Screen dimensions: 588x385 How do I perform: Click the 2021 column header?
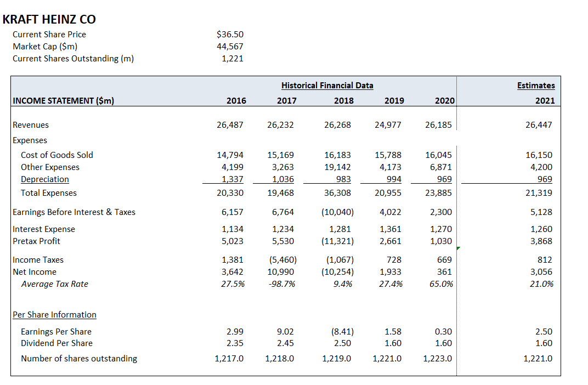coord(545,100)
